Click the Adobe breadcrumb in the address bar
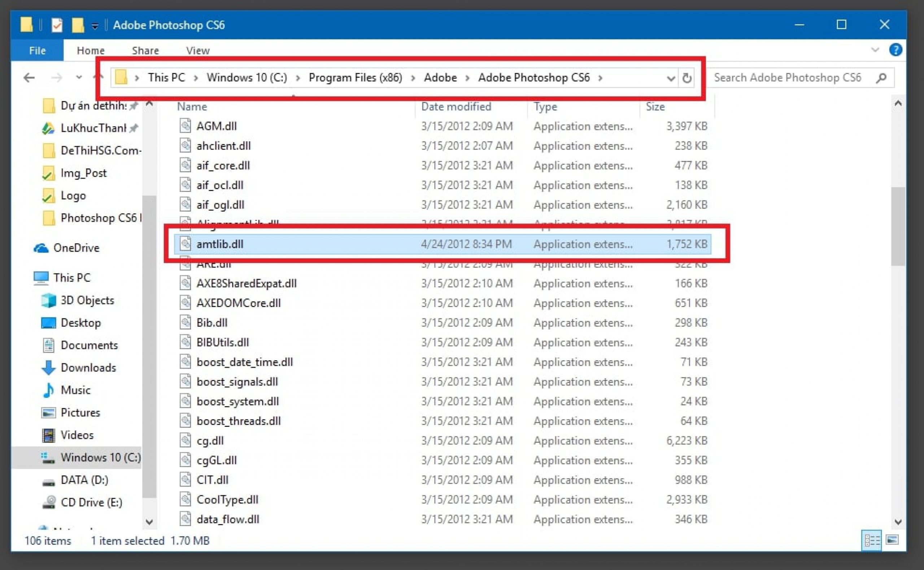This screenshot has width=924, height=570. (440, 78)
